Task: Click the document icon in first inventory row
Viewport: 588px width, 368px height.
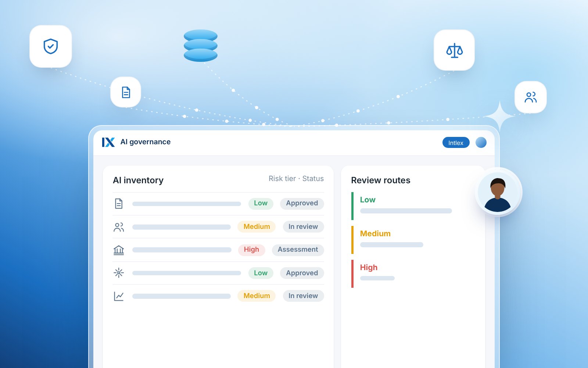Action: [119, 204]
